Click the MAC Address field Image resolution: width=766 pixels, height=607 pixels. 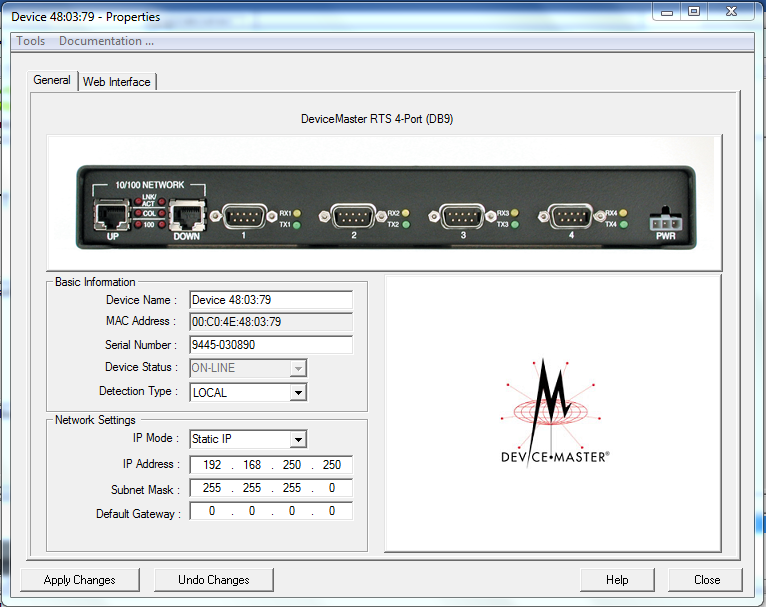click(x=271, y=322)
